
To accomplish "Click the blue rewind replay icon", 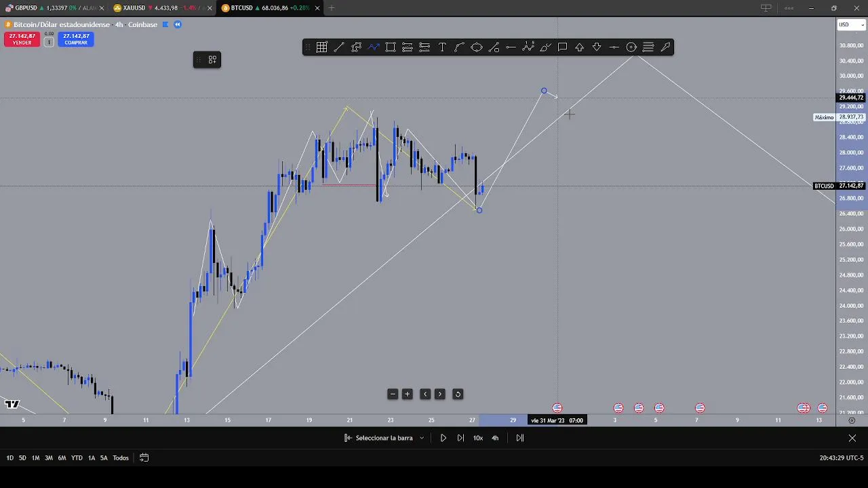I will coord(178,24).
